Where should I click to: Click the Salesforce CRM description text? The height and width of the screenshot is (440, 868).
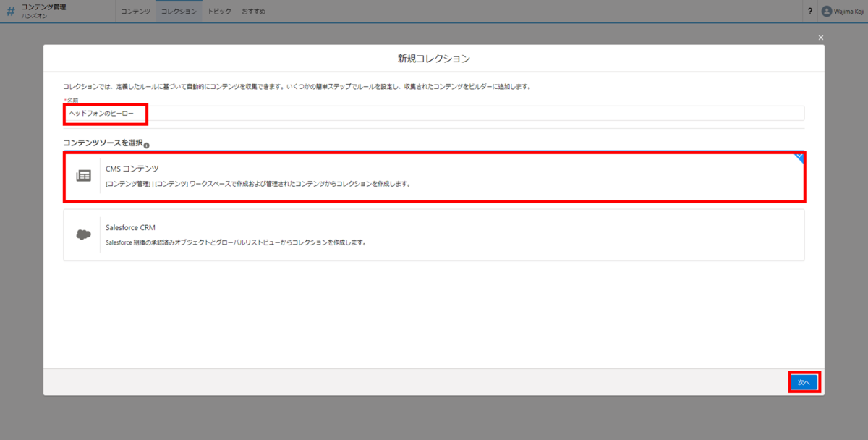point(236,242)
